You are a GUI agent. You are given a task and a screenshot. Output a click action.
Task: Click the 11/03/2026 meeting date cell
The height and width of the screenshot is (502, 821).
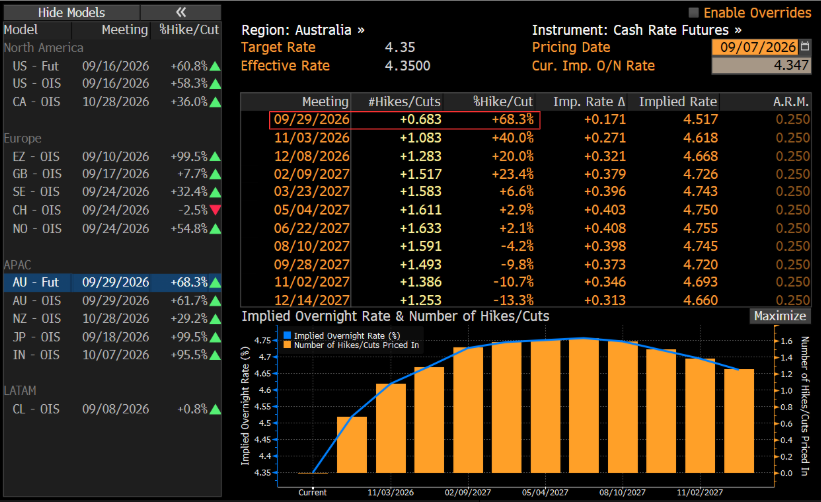(x=311, y=138)
